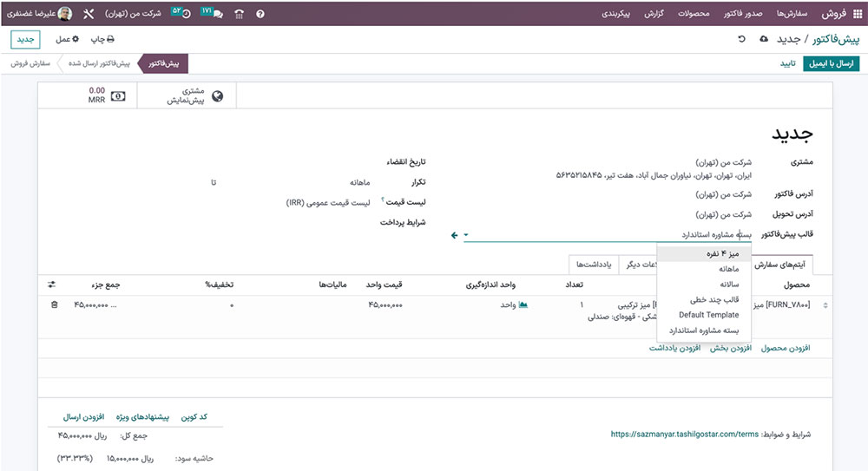
Task: Click the discard undo icon near breadcrumb
Action: (x=741, y=39)
